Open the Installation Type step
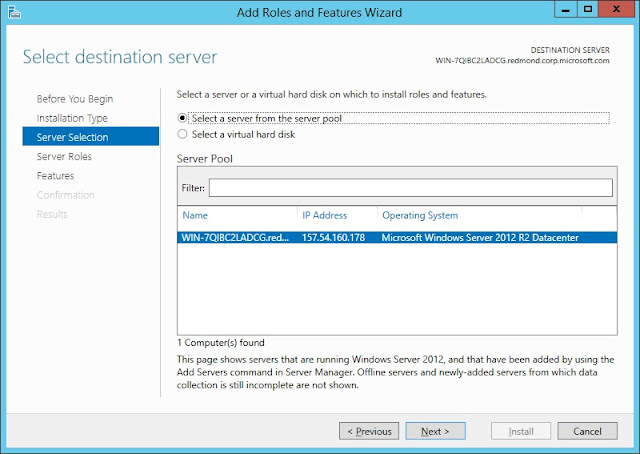 72,118
